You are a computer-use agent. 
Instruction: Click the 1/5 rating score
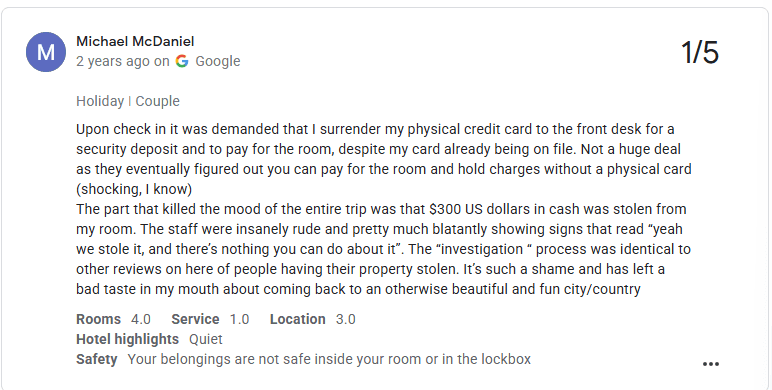(x=700, y=52)
